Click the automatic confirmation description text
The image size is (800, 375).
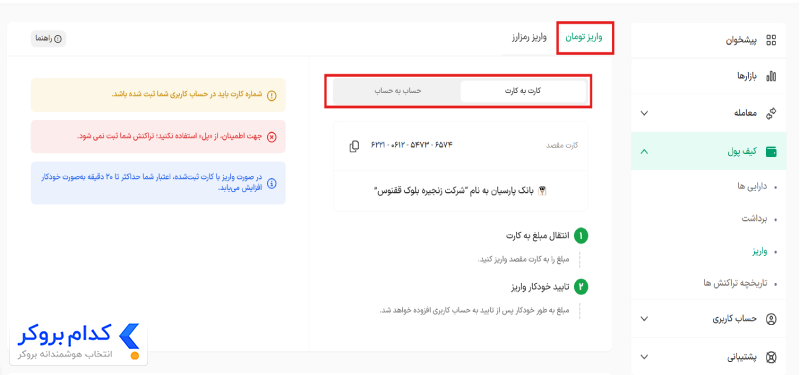point(475,310)
